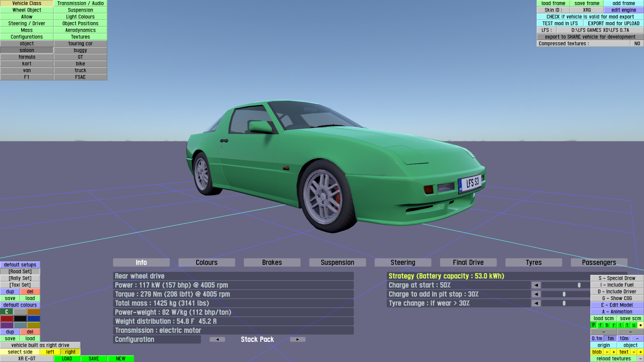Switch to the Brakes tab

click(x=272, y=262)
